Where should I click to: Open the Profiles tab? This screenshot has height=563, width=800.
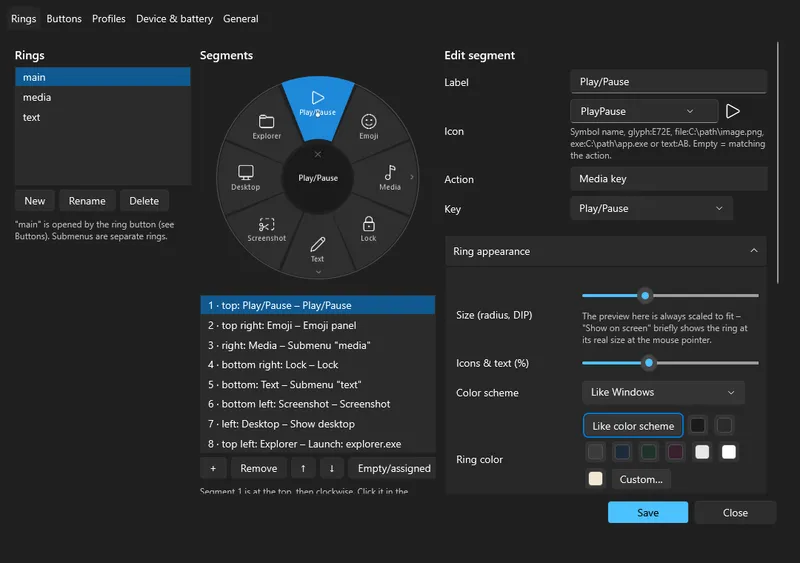pyautogui.click(x=109, y=19)
